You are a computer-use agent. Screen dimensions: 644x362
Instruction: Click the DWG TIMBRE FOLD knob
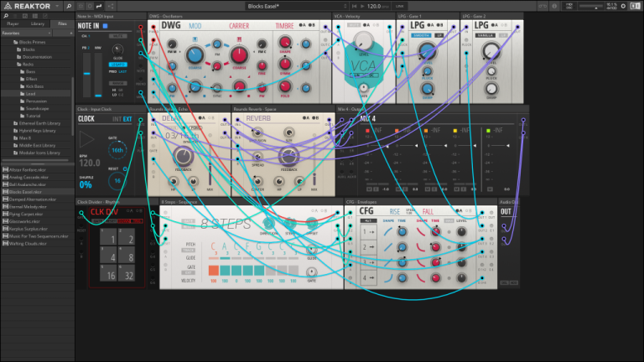click(284, 86)
